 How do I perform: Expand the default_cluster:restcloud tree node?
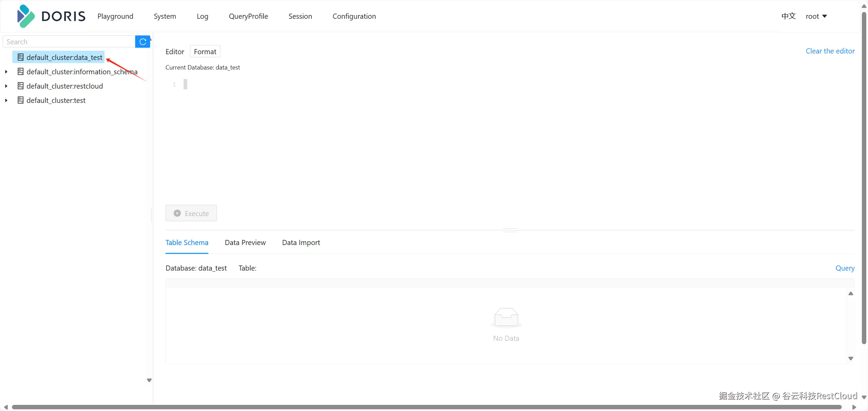click(6, 86)
